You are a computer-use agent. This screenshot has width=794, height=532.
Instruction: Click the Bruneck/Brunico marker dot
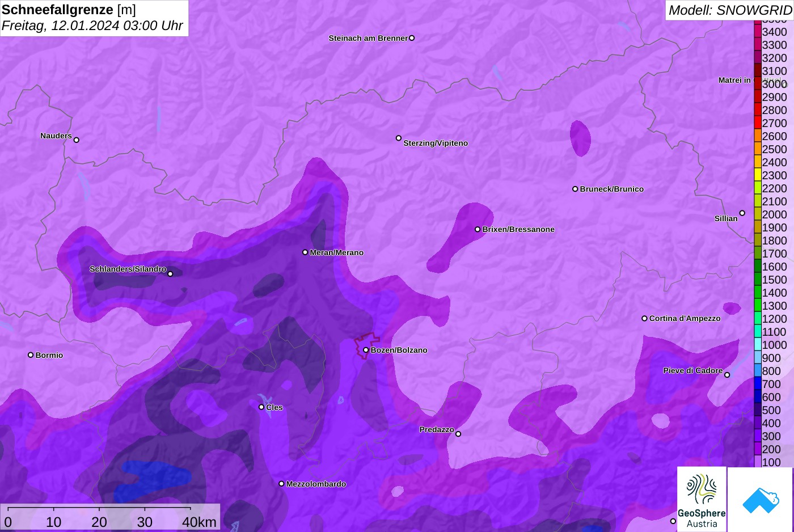tap(575, 189)
